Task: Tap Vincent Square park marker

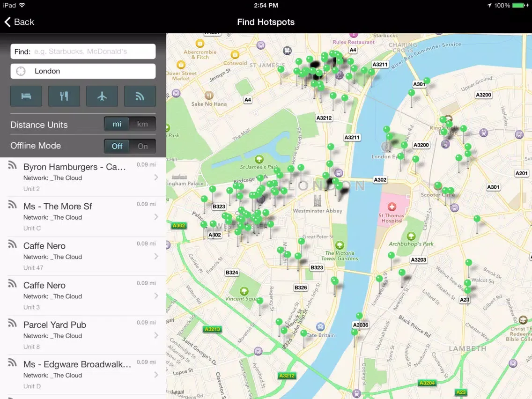Action: coord(244,291)
